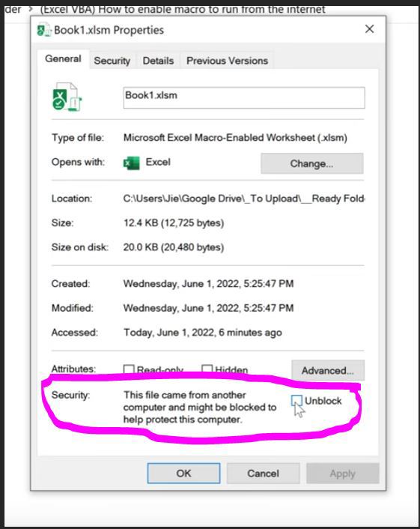The height and width of the screenshot is (529, 420).
Task: Click the Created date value
Action: 208,284
